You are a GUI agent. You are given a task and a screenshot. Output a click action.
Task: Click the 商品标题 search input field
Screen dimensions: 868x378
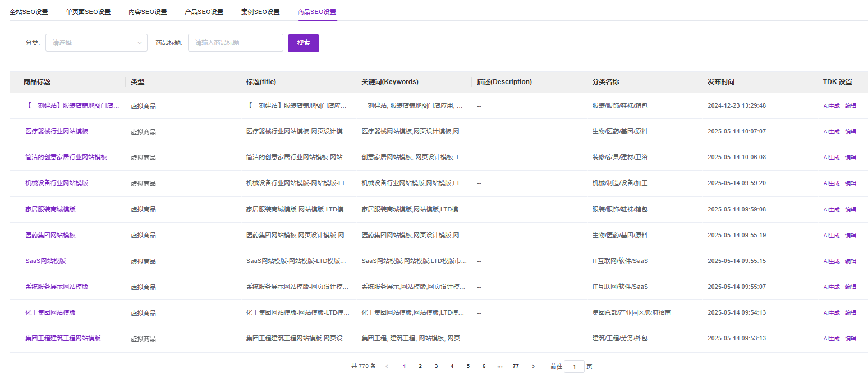[x=236, y=43]
